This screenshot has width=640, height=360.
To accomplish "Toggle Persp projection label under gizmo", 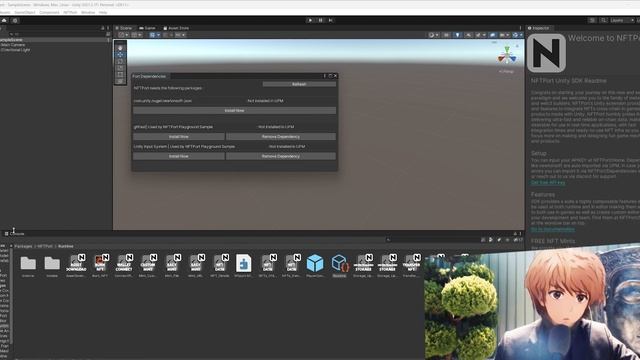I will [x=506, y=71].
